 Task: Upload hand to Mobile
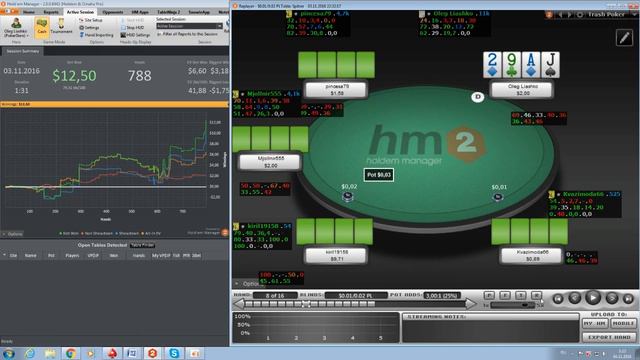(x=623, y=323)
